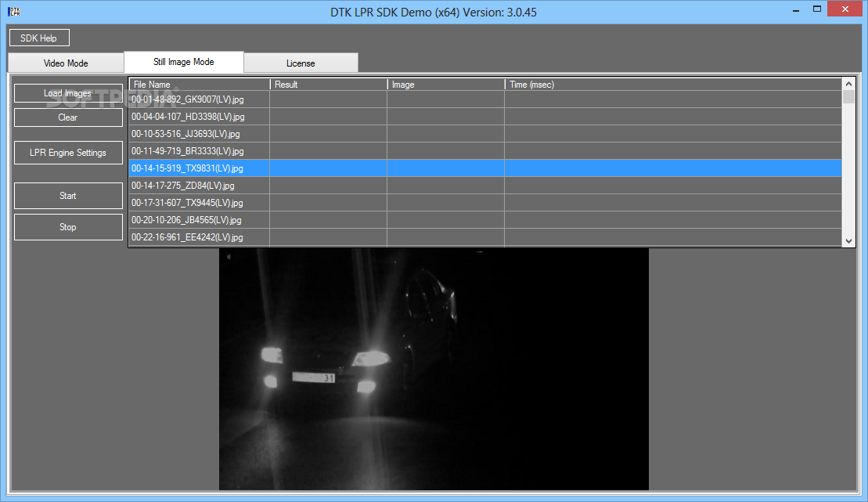Maximize the DTK LPR SDK Demo window
The image size is (868, 502).
click(x=816, y=9)
